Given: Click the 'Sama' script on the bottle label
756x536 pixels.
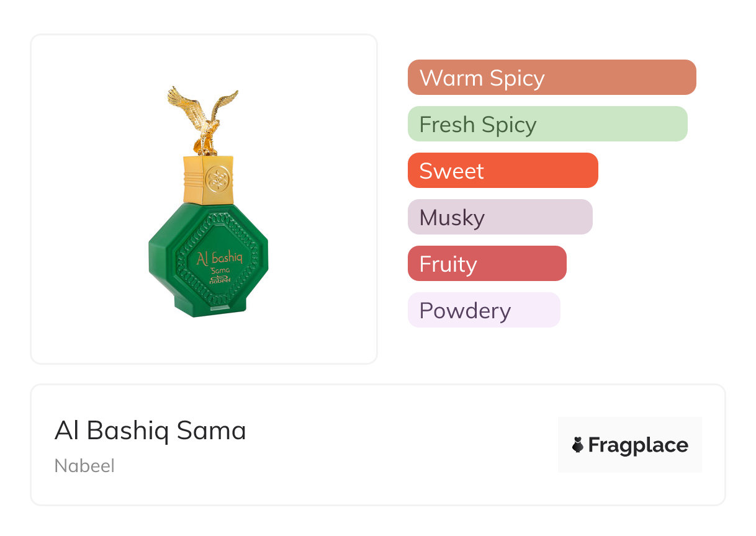Looking at the screenshot, I should [x=220, y=270].
